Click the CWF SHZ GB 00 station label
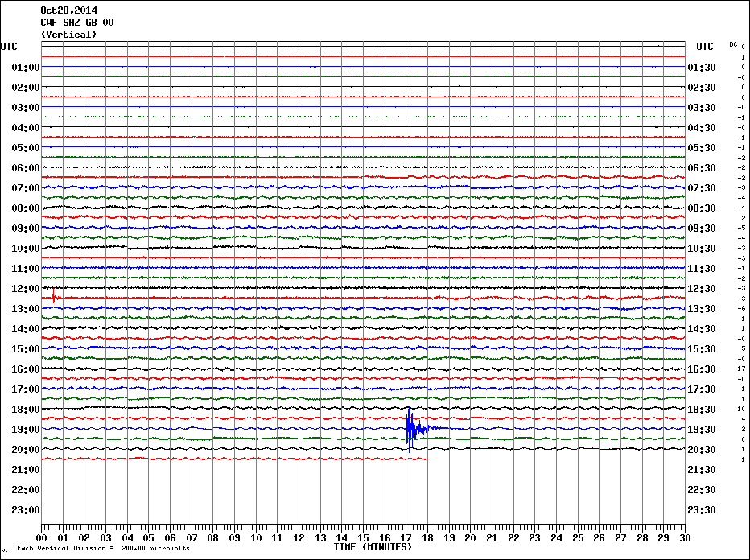The width and height of the screenshot is (750, 560). click(76, 23)
